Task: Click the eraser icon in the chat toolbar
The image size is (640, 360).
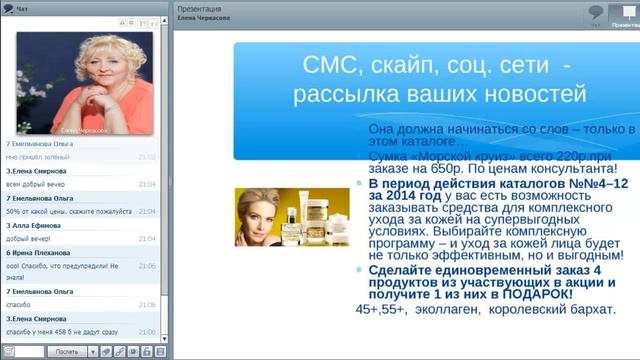Action: point(106,351)
